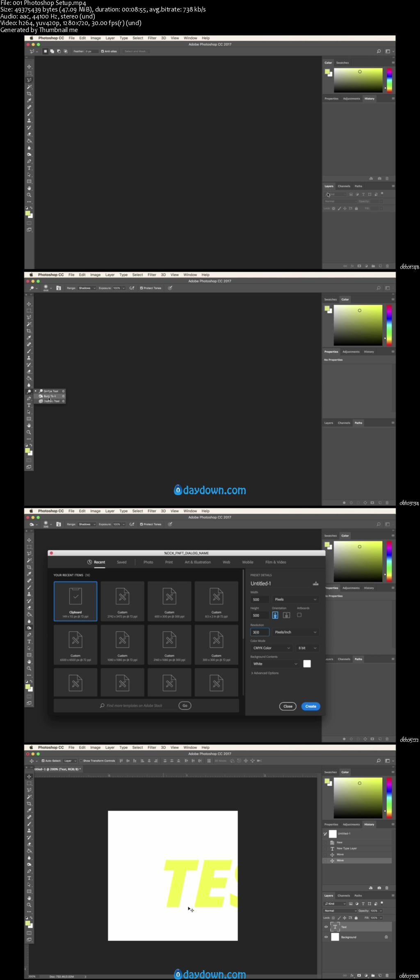Toggle Protect Tones above the Burn Tool flyout
The height and width of the screenshot is (980, 420).
click(x=142, y=288)
